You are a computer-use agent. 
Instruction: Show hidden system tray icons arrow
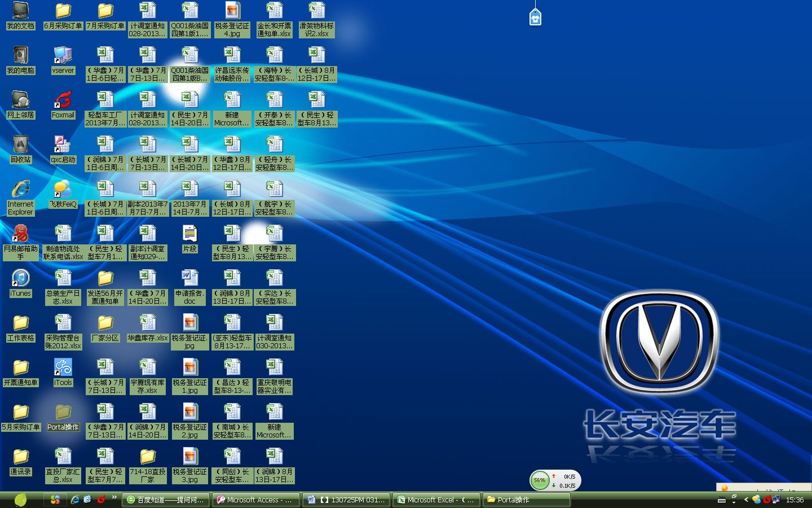[746, 500]
